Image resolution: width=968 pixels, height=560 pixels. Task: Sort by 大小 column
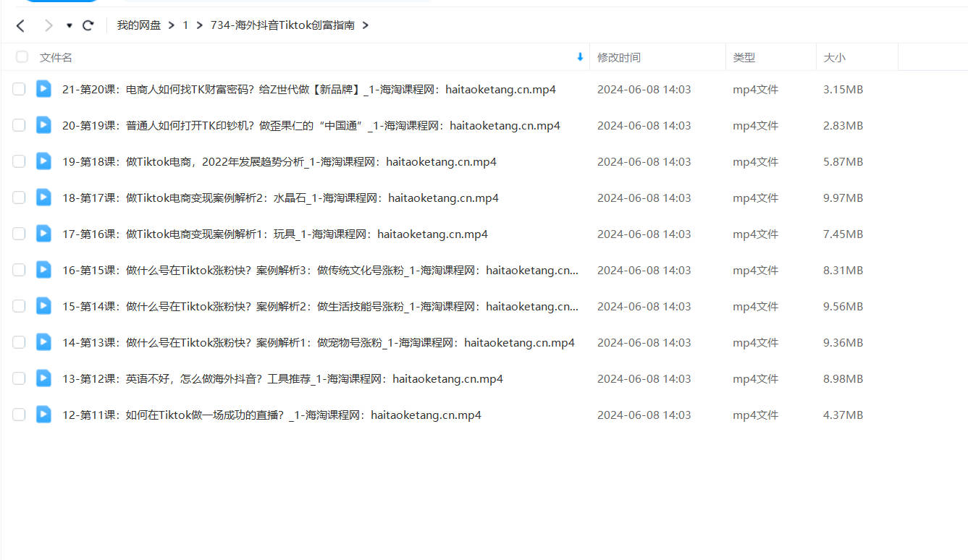point(834,57)
